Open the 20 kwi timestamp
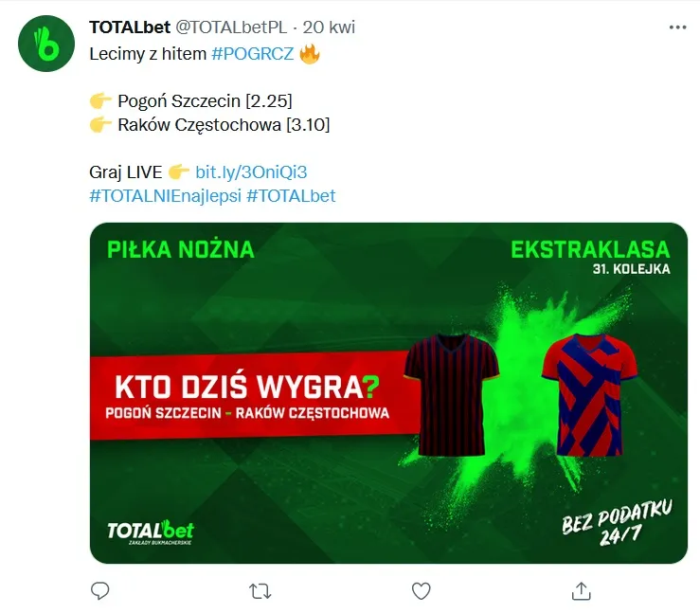The height and width of the screenshot is (614, 700). [329, 27]
